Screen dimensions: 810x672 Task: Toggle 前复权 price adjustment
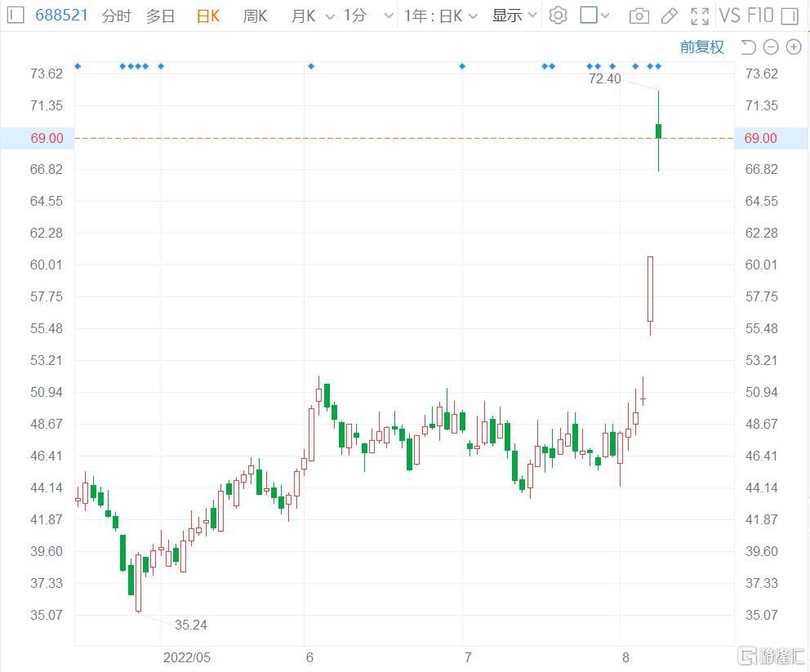click(x=701, y=47)
